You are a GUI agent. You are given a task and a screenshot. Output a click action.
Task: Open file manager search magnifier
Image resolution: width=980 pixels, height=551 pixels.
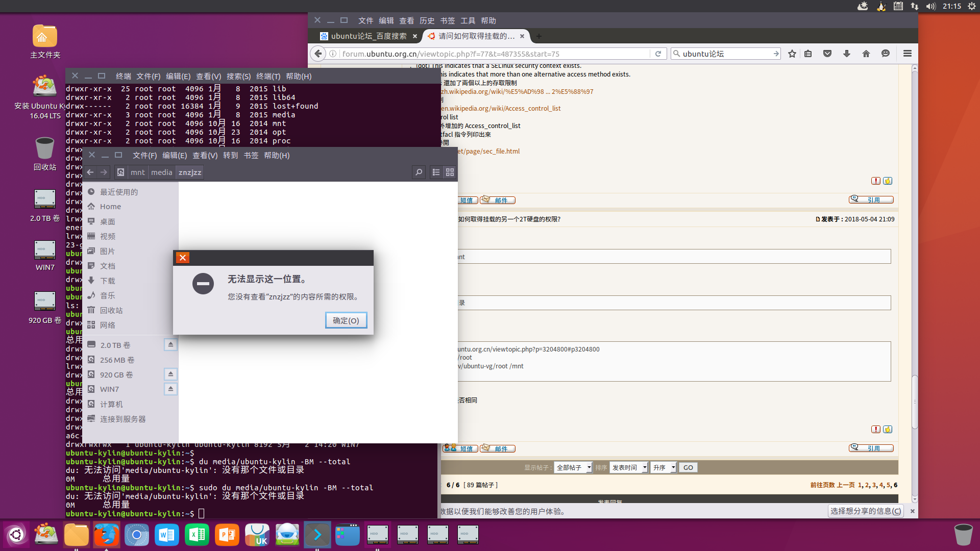[419, 172]
